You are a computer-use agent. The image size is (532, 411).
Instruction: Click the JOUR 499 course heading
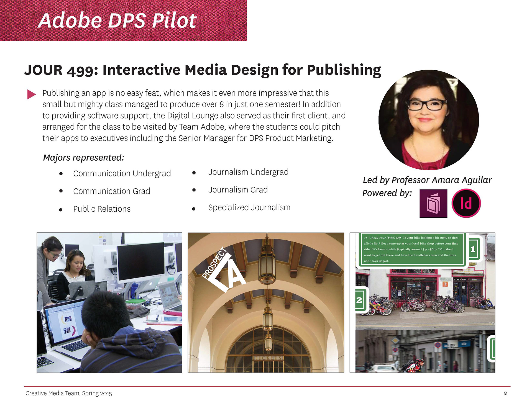203,70
